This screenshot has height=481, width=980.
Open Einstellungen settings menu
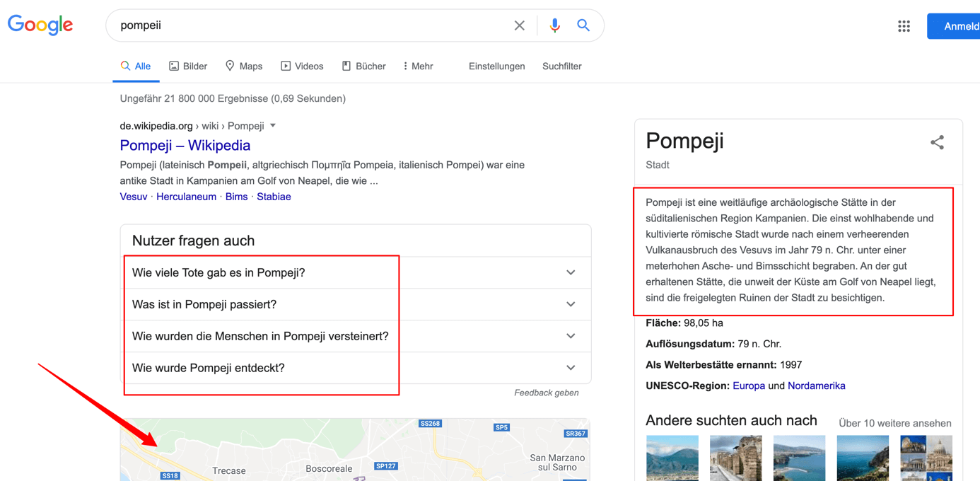coord(496,66)
